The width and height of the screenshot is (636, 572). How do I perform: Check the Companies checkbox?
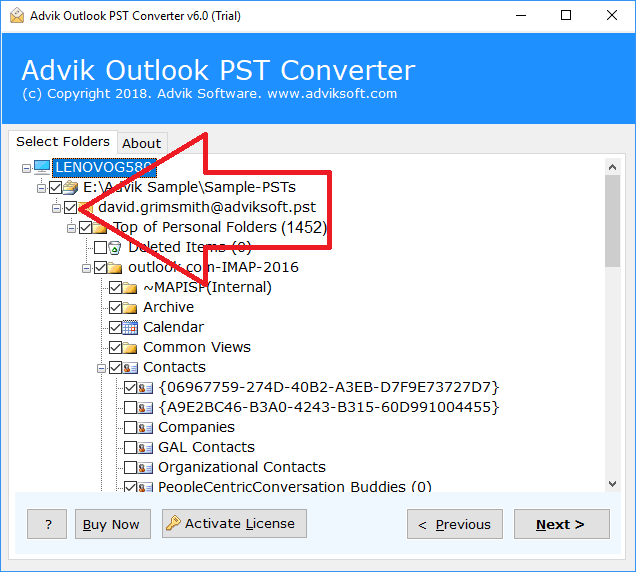pyautogui.click(x=130, y=428)
